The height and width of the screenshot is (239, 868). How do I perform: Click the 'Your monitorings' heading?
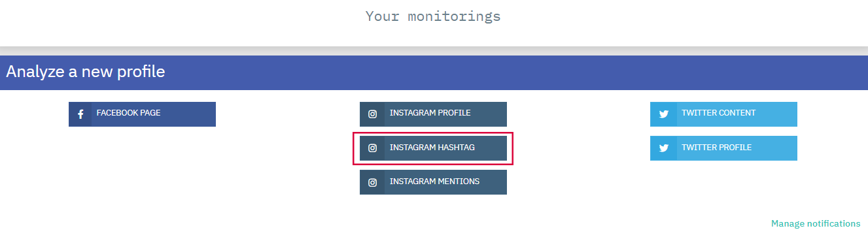[x=433, y=16]
